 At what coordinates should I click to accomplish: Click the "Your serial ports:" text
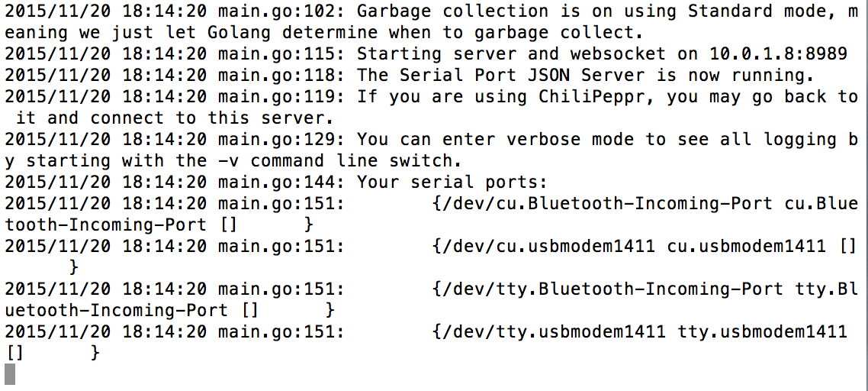pyautogui.click(x=453, y=183)
